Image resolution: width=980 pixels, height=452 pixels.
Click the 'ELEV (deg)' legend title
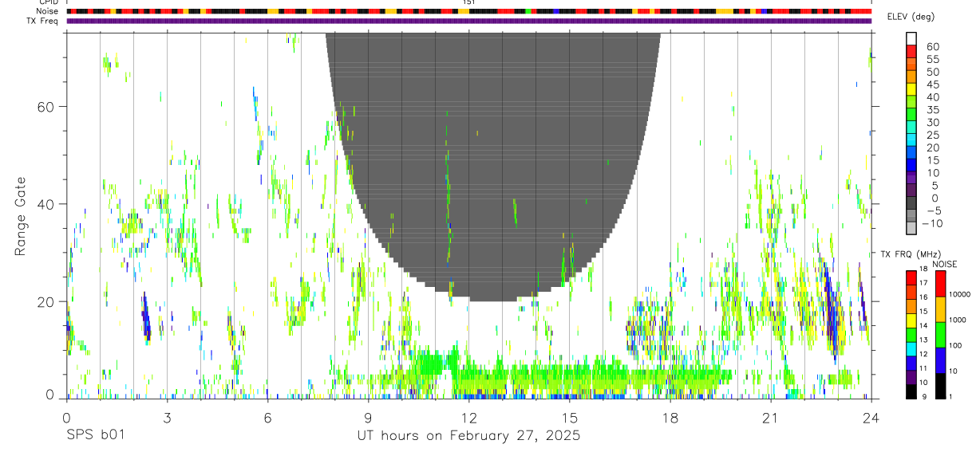pyautogui.click(x=911, y=18)
